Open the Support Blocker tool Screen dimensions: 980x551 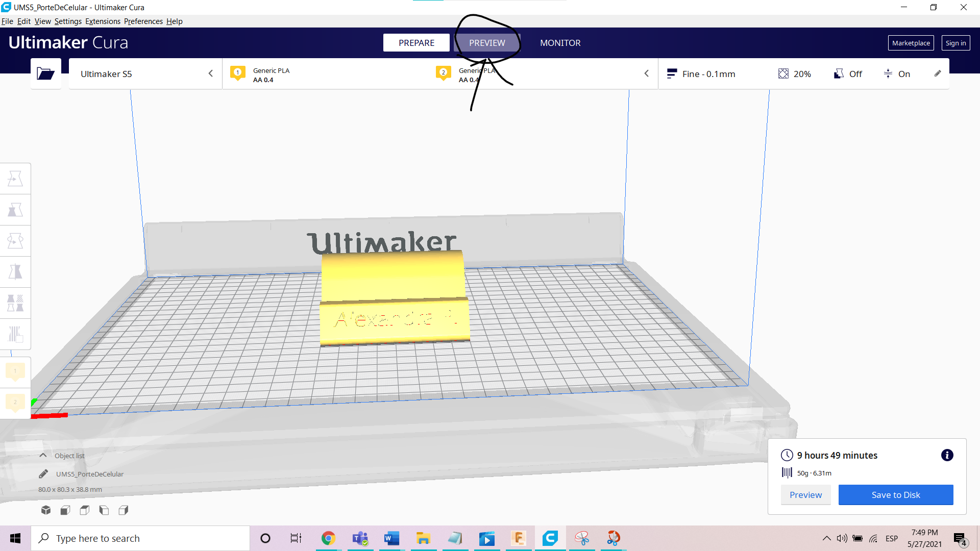[x=15, y=334]
